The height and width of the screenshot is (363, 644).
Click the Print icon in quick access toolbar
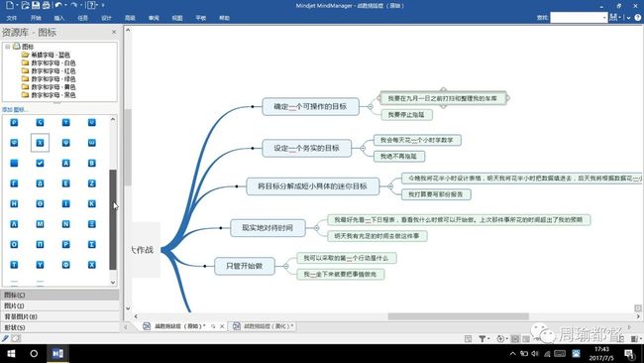(x=46, y=5)
